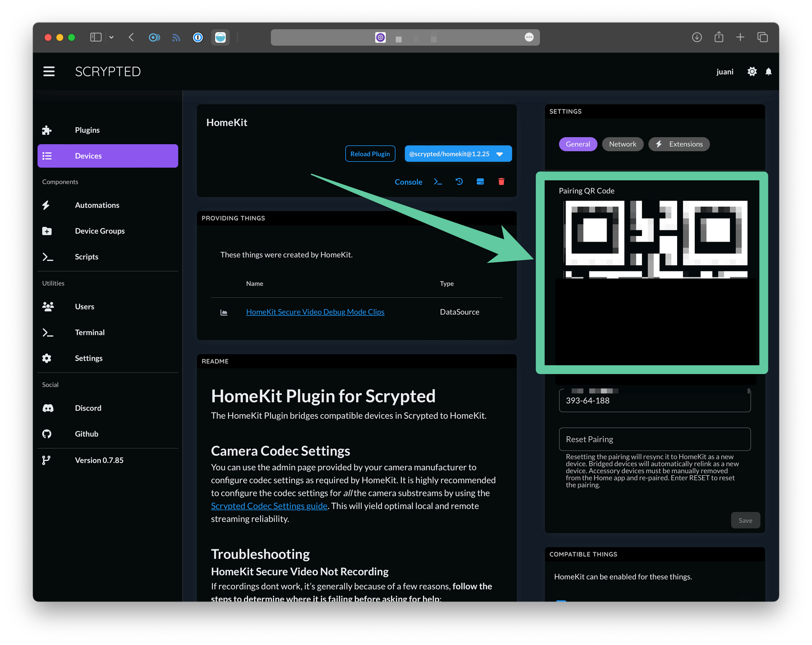Open the notifications bell icon
The image size is (812, 645).
[x=769, y=71]
